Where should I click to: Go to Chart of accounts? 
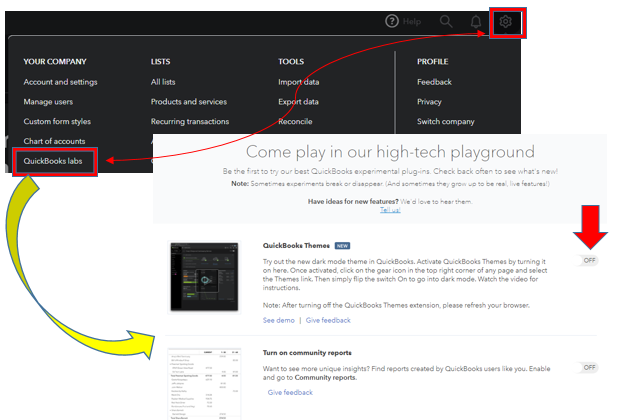coord(54,141)
